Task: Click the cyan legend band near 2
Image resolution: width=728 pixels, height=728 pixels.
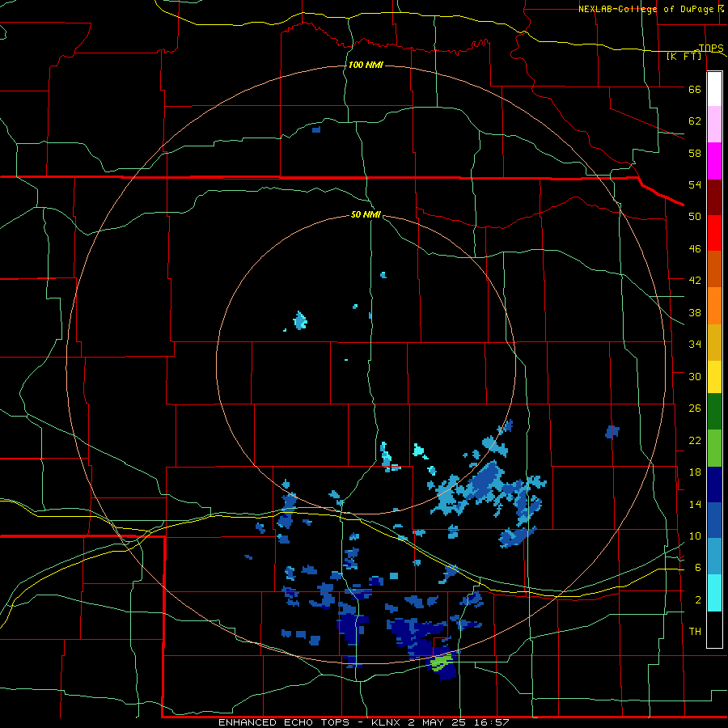Action: [714, 592]
